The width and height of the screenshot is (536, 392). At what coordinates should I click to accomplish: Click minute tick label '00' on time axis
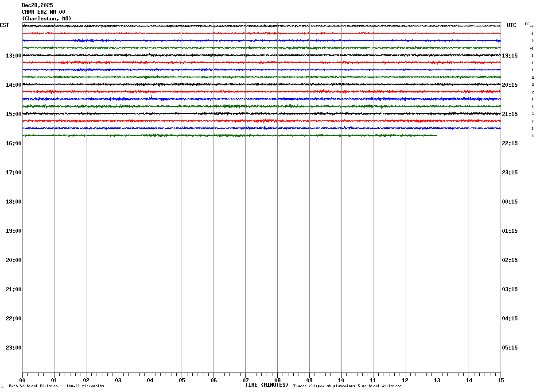click(22, 380)
